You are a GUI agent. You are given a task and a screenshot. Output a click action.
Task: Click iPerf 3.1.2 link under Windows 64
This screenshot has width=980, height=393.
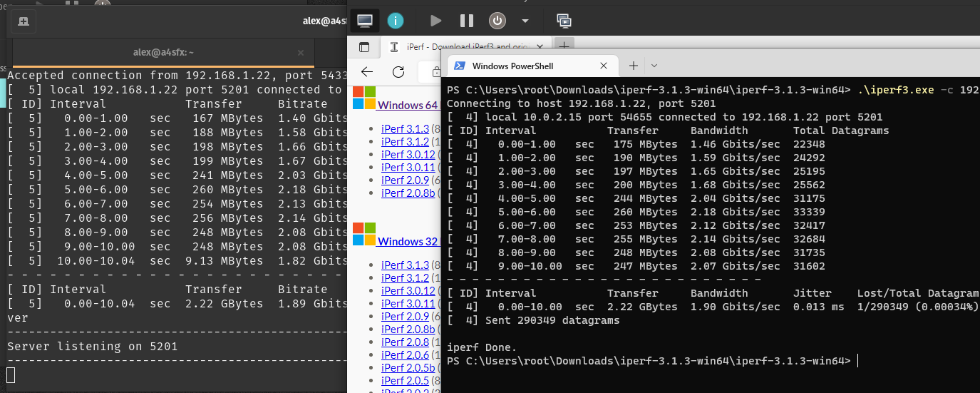405,141
